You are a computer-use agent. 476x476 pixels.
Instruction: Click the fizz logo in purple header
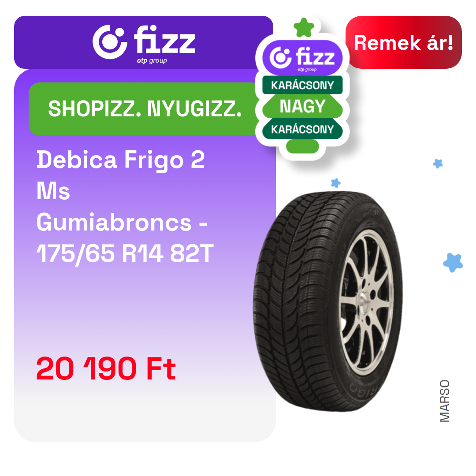point(144,44)
